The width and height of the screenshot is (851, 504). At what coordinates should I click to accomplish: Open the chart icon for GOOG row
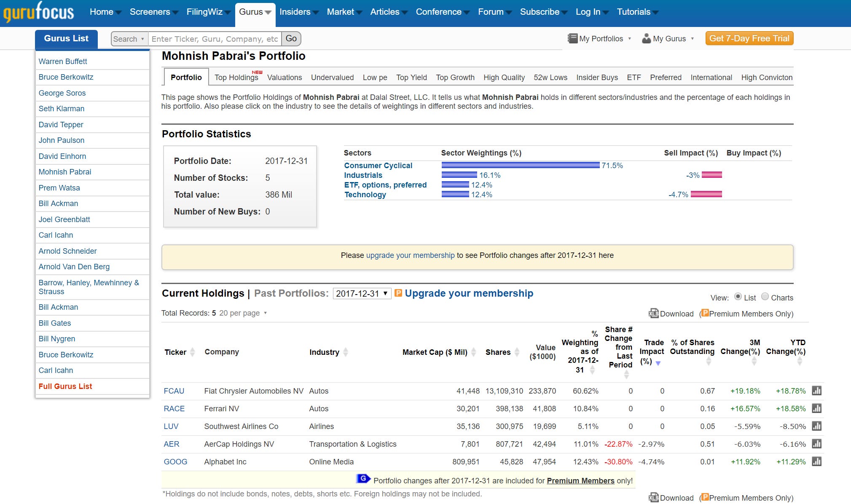tap(816, 461)
